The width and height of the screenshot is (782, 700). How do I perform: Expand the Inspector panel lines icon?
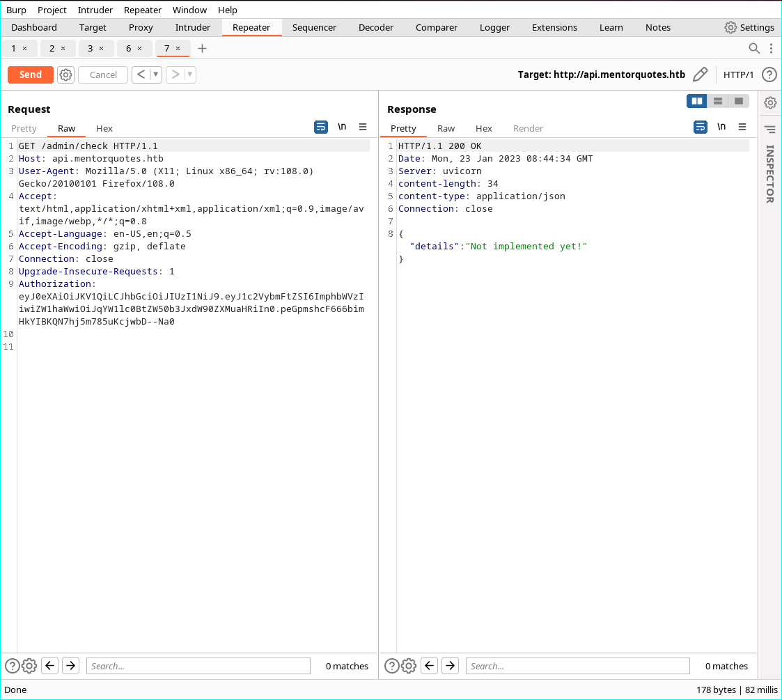pyautogui.click(x=770, y=130)
